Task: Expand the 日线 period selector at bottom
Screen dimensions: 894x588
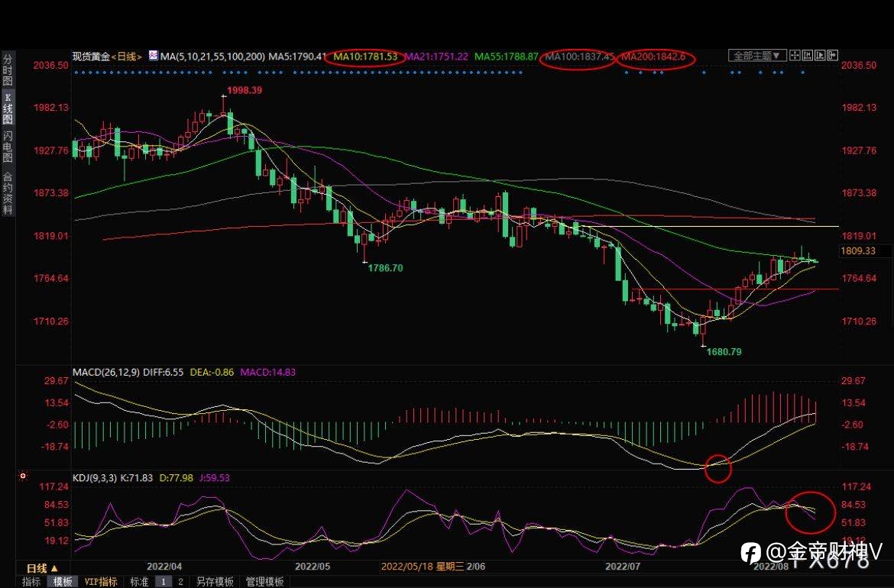Action: (42, 568)
